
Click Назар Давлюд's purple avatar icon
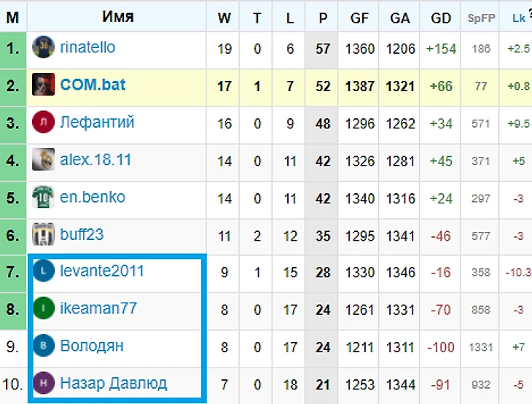click(x=44, y=383)
